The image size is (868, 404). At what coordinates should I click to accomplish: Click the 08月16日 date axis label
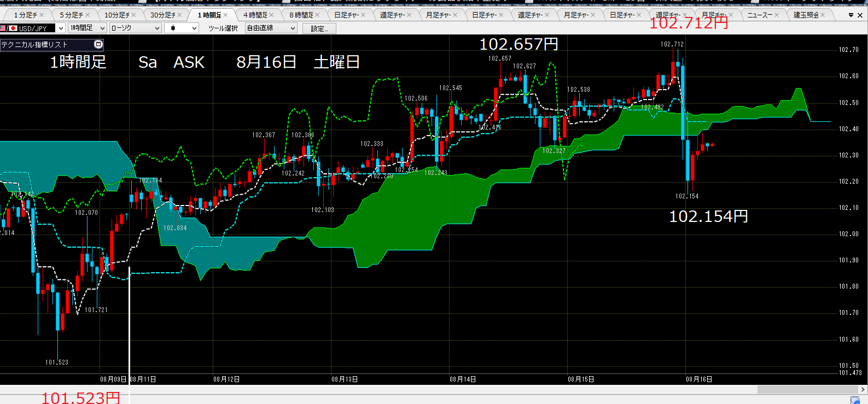pyautogui.click(x=699, y=379)
